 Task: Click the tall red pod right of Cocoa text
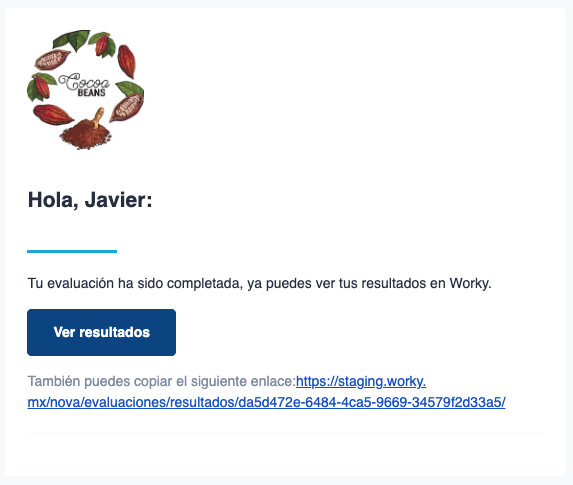pyautogui.click(x=127, y=61)
